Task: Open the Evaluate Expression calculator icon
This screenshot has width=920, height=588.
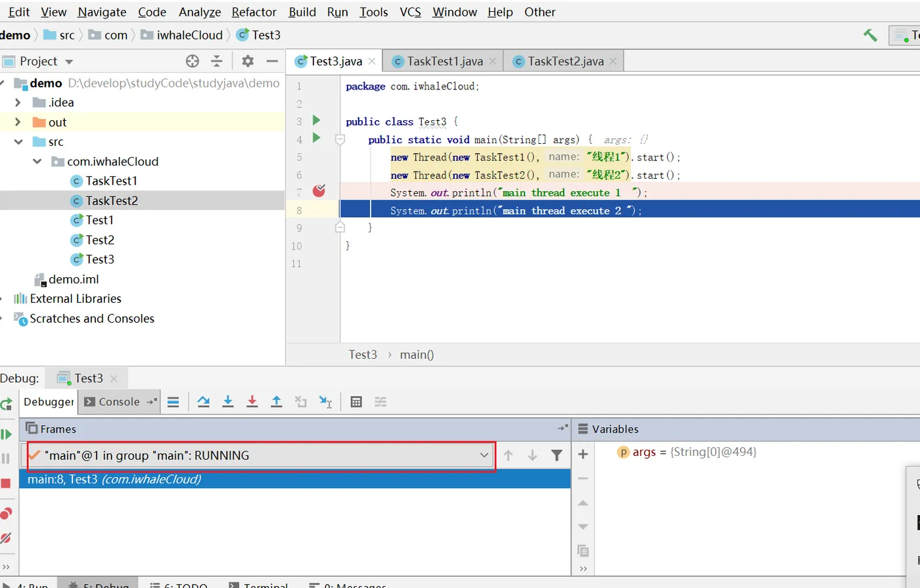Action: (356, 401)
